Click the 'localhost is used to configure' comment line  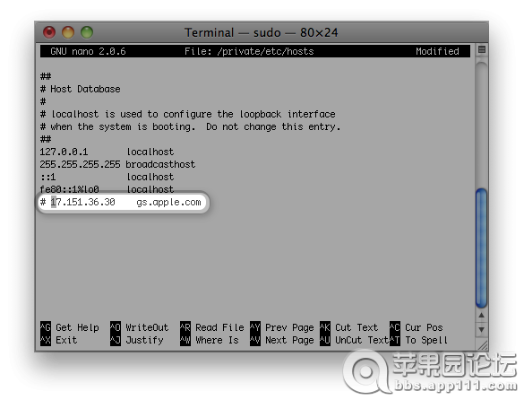(x=187, y=114)
